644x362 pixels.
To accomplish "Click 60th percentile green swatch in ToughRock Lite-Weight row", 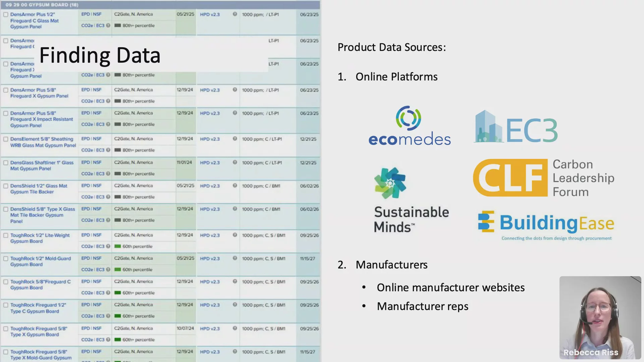I will coord(117,246).
